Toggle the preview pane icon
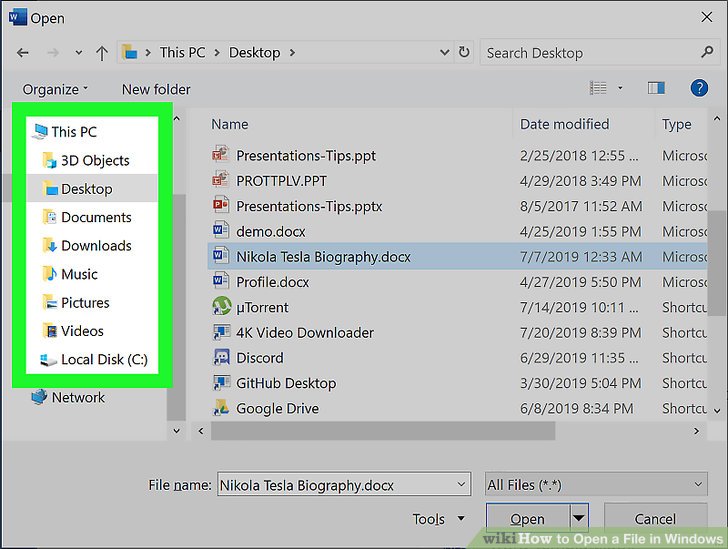Screen dimensions: 728x549 [x=656, y=88]
